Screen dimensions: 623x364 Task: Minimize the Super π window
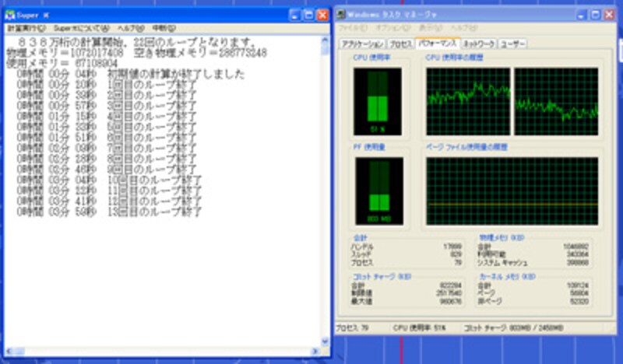(x=294, y=15)
